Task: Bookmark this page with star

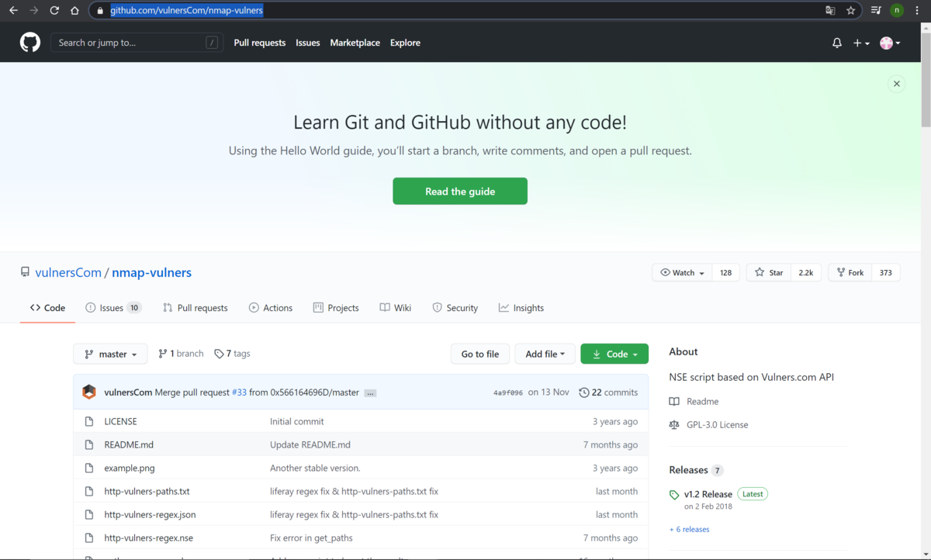Action: click(x=851, y=10)
